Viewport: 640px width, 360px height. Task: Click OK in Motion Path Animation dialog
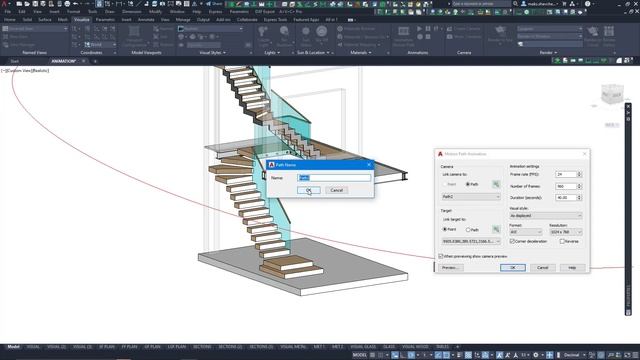click(x=513, y=268)
